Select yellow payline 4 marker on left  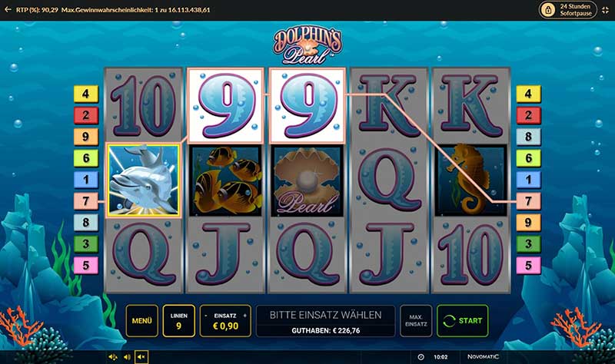86,94
